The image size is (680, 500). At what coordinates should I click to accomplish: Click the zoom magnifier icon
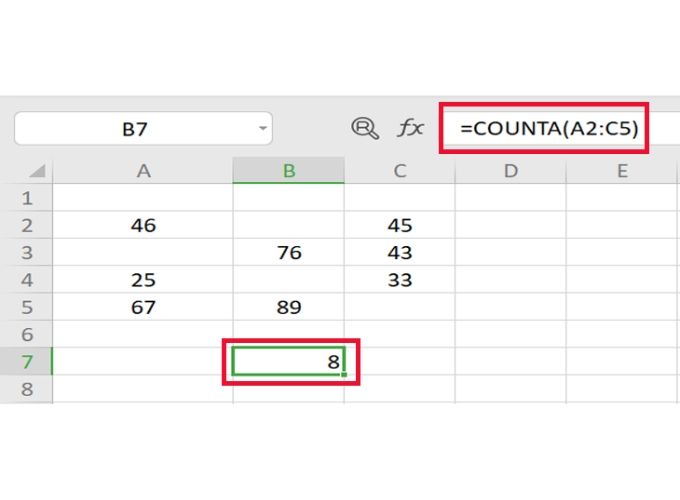pyautogui.click(x=365, y=128)
